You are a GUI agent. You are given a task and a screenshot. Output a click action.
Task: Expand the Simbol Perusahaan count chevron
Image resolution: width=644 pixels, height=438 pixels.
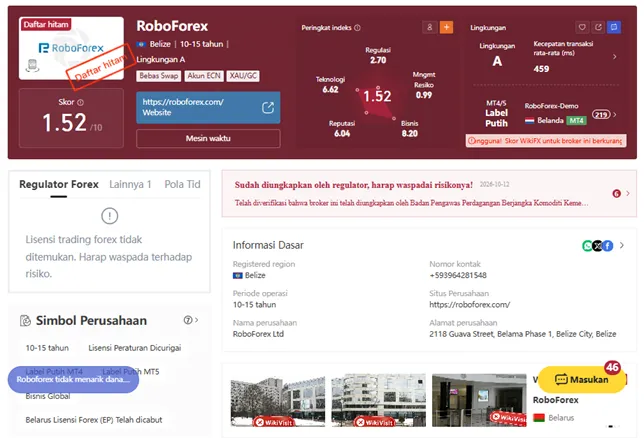[197, 320]
